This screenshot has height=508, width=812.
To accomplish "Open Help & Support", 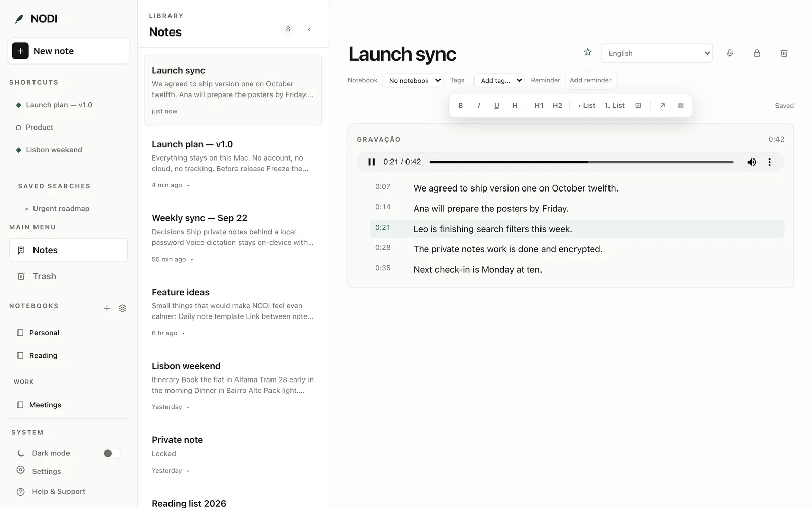I will pos(58,492).
